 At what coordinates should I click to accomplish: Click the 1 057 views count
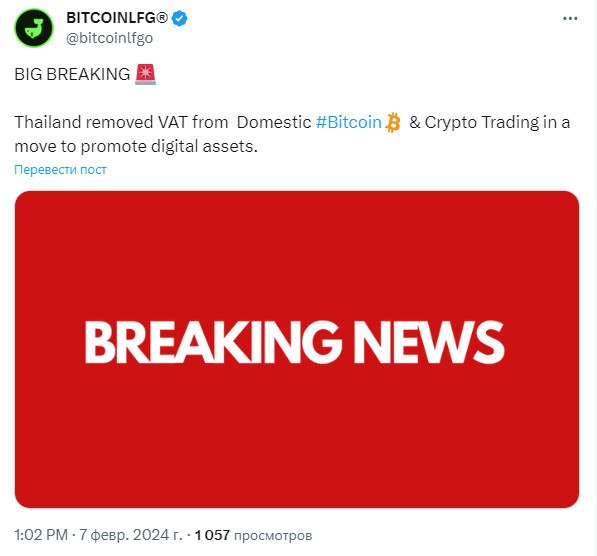coord(212,535)
